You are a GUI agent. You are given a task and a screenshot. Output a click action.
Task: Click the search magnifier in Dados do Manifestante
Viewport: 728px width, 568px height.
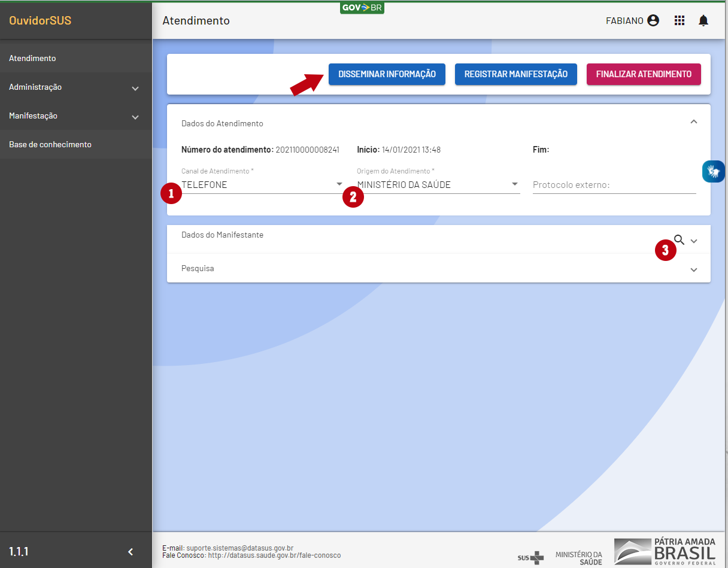click(679, 240)
